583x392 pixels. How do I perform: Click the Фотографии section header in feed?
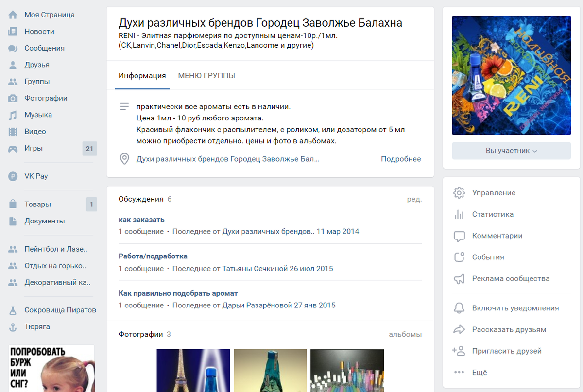pyautogui.click(x=141, y=334)
